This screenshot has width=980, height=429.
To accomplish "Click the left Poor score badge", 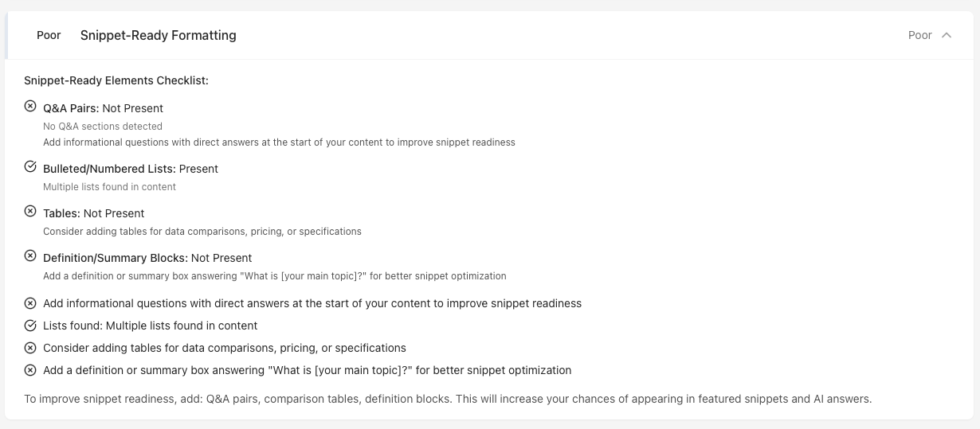I will 49,35.
